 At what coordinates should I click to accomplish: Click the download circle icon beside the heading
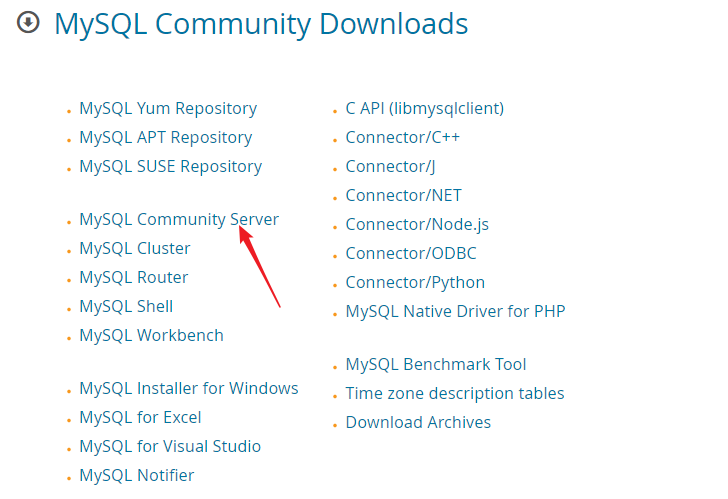(28, 22)
